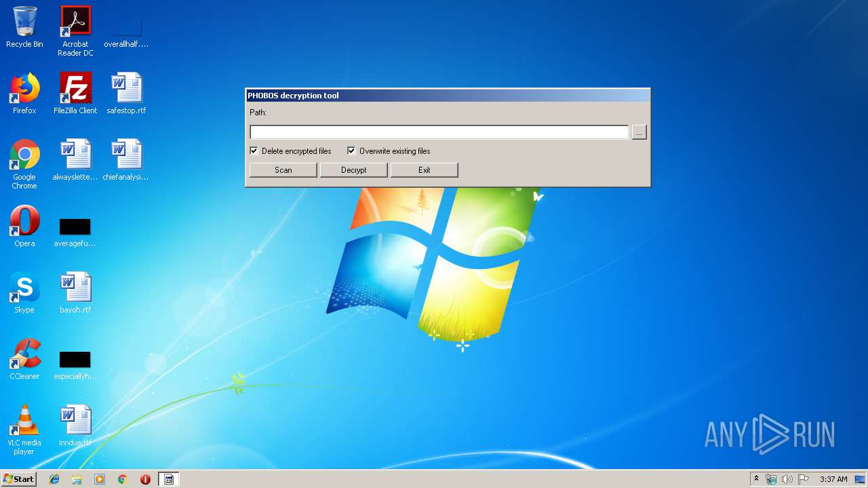Click the Decrypt button

[354, 170]
